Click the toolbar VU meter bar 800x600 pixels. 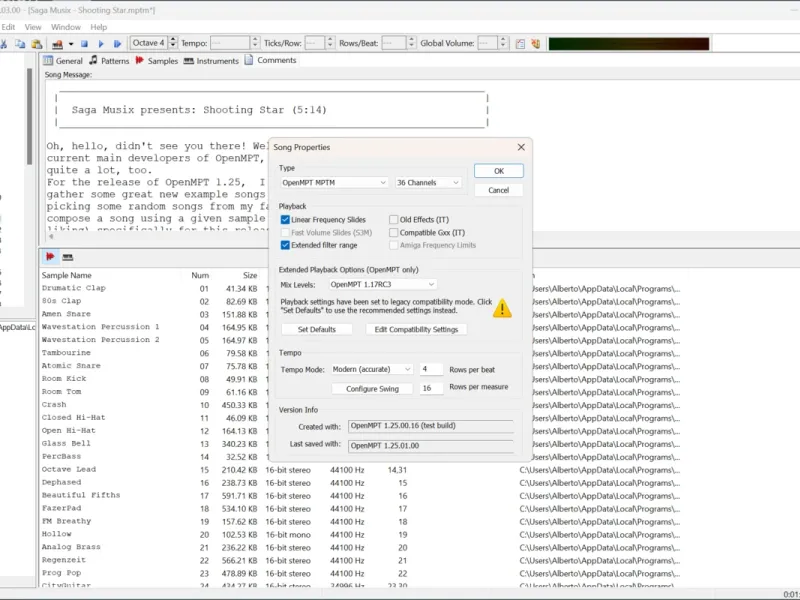tap(629, 44)
